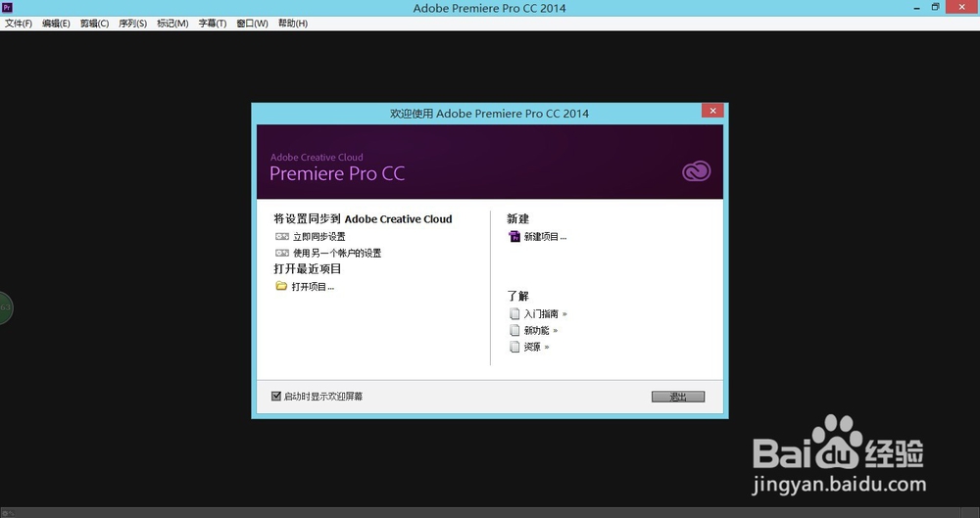Open the 剪辑(C) menu
The height and width of the screenshot is (518, 980).
94,24
